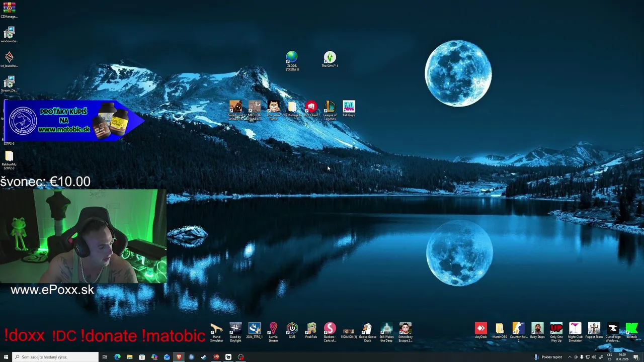Open the Swords and Sandals shortcut
The height and width of the screenshot is (362, 644).
(235, 111)
